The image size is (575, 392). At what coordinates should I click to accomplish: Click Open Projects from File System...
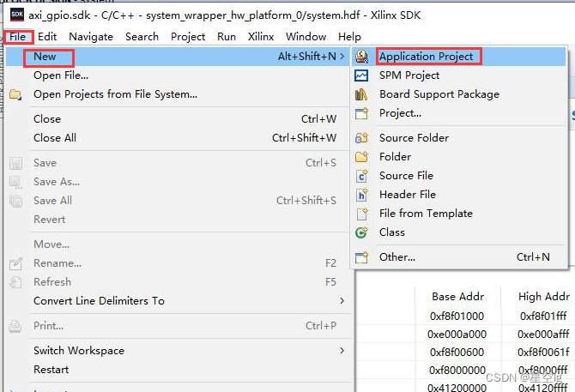tap(176, 94)
